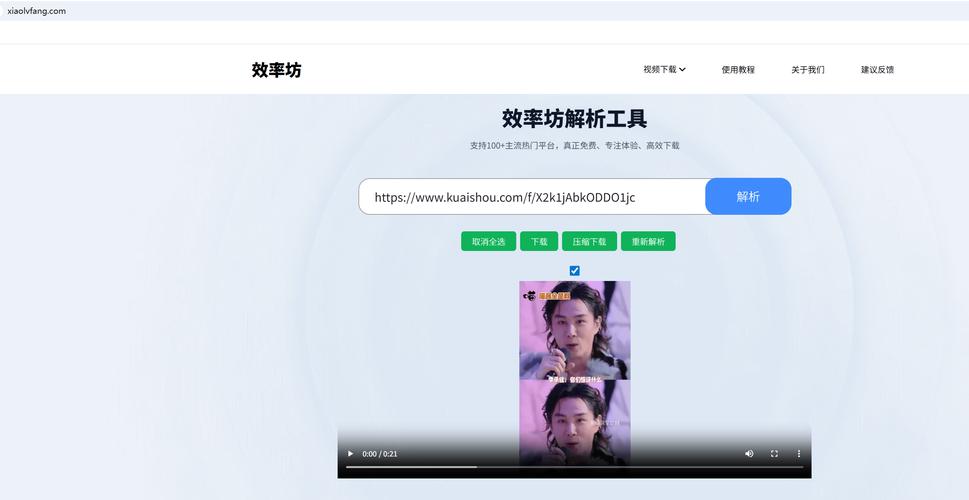Open the video player's three-dot options menu
This screenshot has height=500, width=969.
(x=798, y=453)
